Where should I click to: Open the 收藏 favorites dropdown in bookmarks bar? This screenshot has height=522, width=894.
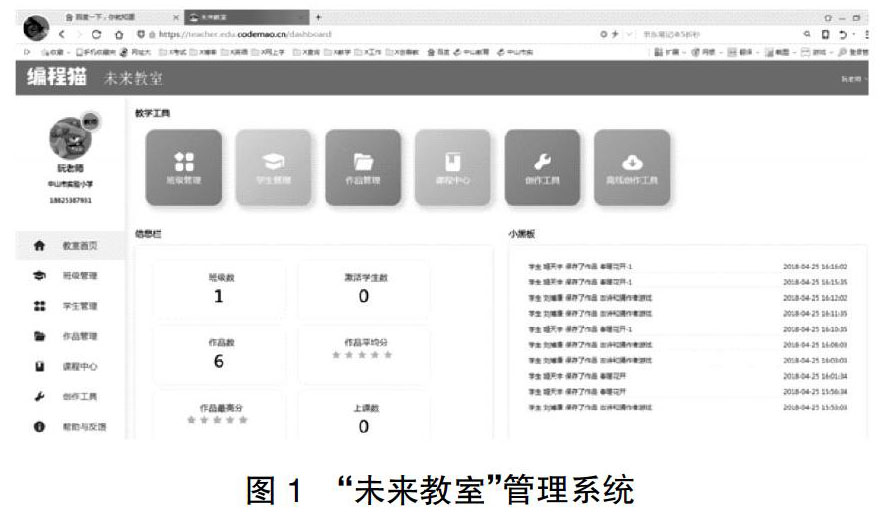[56, 52]
